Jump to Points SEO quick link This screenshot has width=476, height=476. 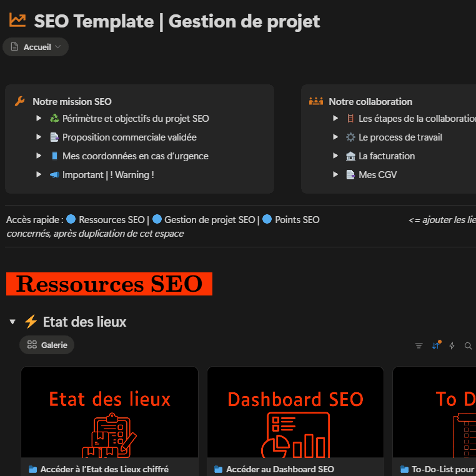click(297, 220)
